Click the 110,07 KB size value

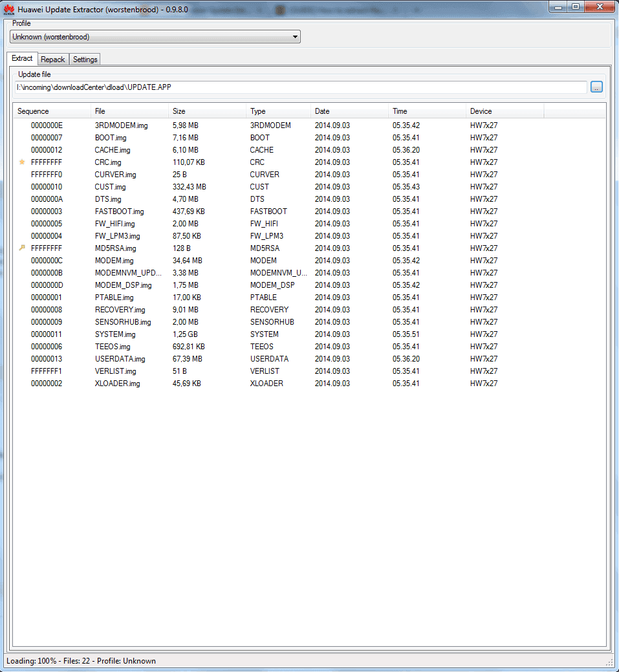(x=189, y=162)
